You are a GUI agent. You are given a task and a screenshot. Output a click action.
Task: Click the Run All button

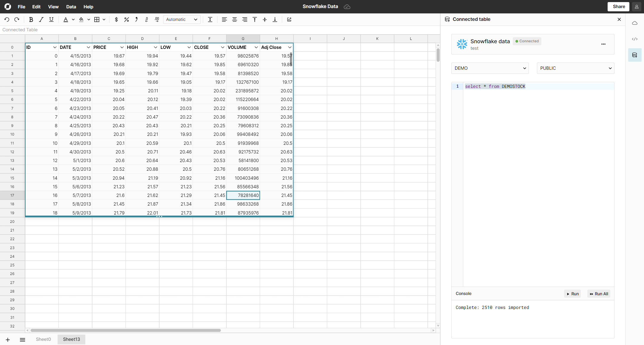pyautogui.click(x=599, y=294)
